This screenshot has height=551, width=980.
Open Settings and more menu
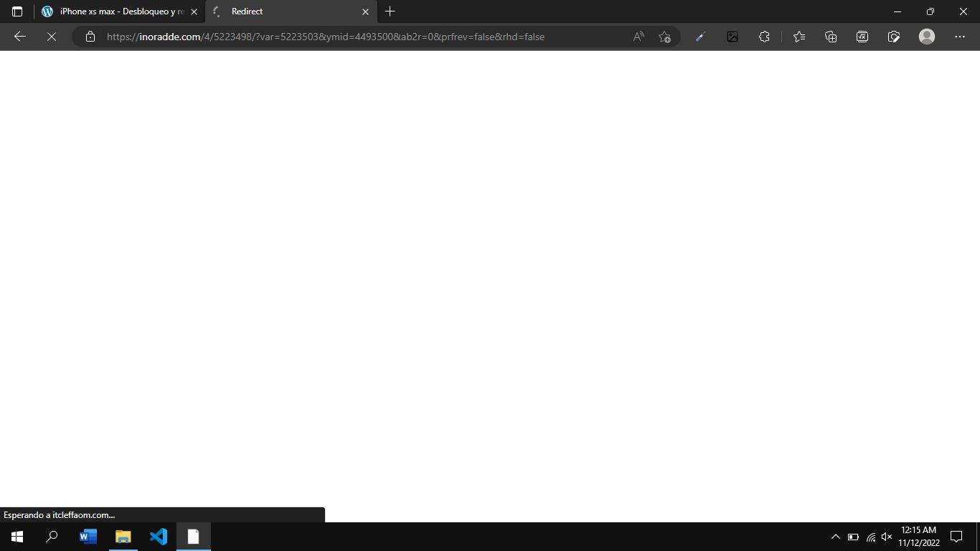pos(960,37)
